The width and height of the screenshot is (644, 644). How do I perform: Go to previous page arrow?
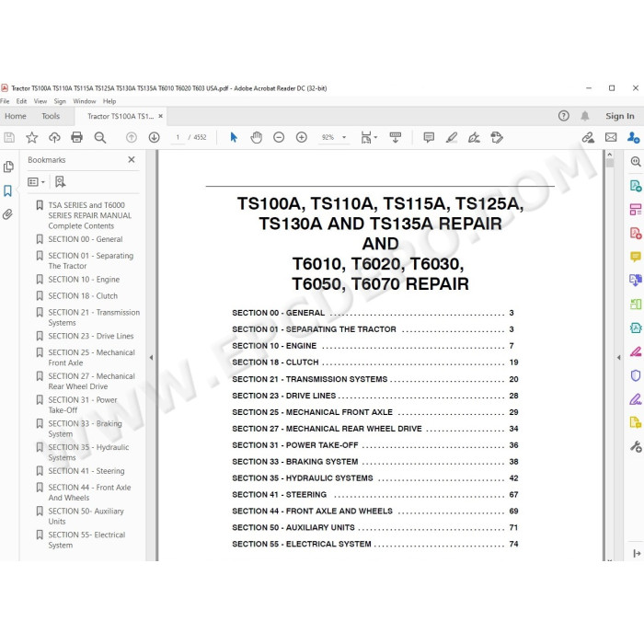[132, 137]
